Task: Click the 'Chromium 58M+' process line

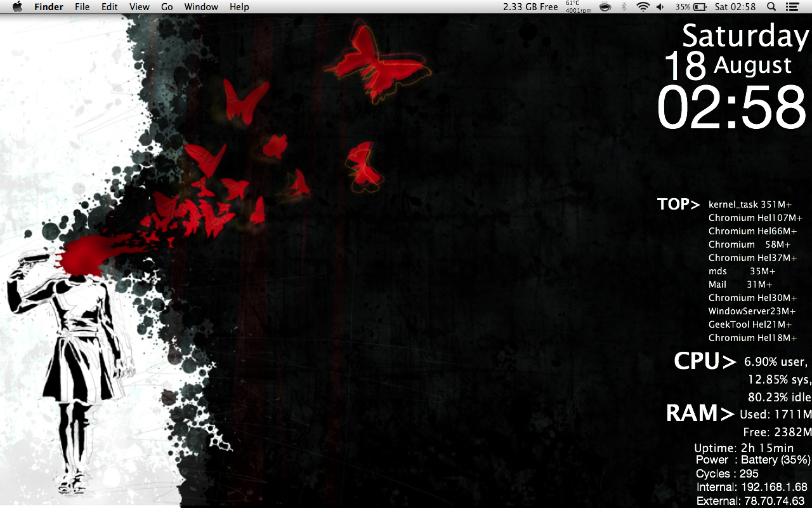Action: (x=750, y=244)
